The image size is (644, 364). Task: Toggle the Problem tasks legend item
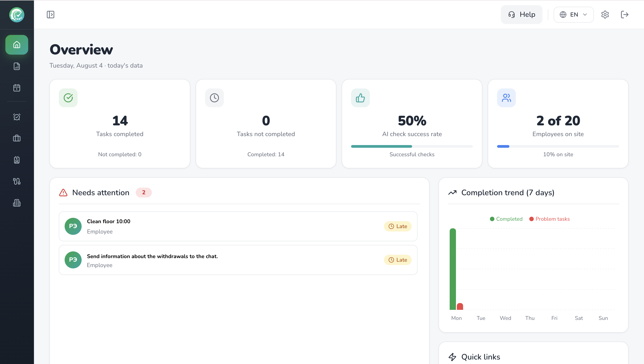click(549, 219)
